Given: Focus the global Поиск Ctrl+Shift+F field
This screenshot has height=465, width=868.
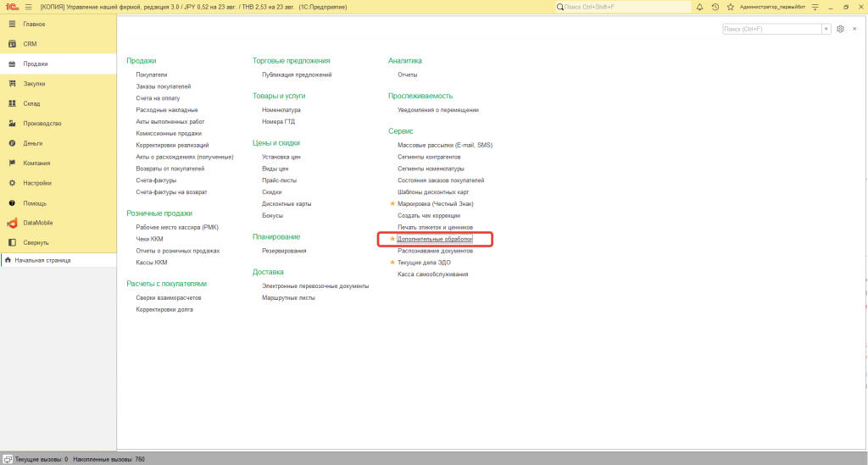Looking at the screenshot, I should point(623,7).
